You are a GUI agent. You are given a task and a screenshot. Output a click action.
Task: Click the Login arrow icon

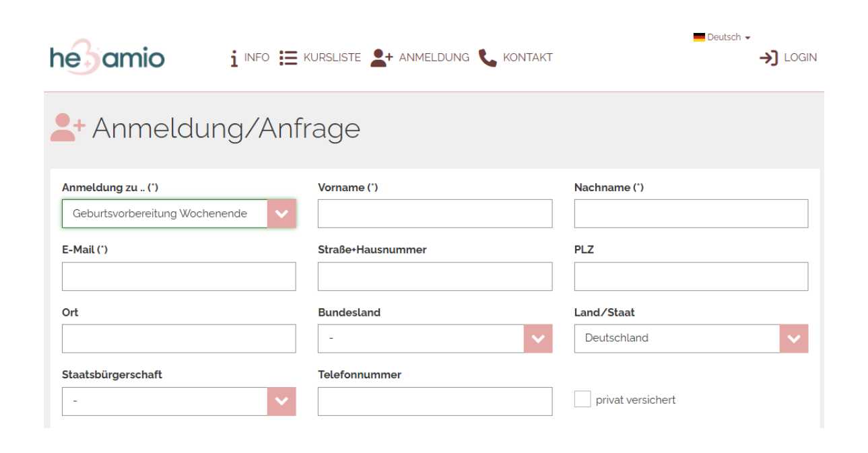(768, 58)
